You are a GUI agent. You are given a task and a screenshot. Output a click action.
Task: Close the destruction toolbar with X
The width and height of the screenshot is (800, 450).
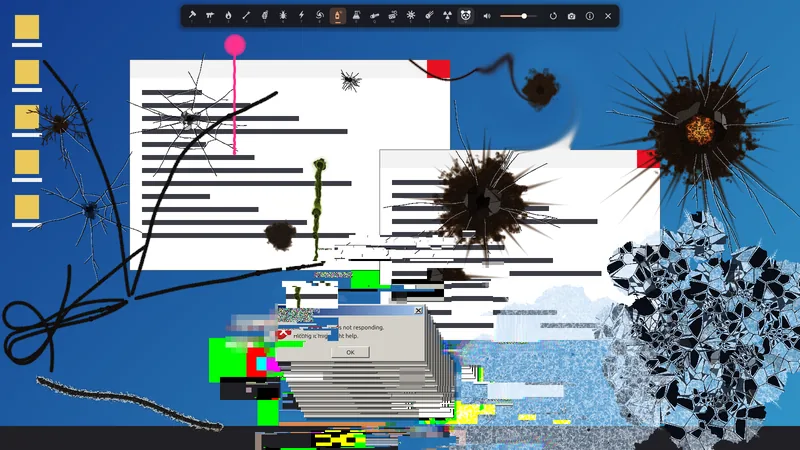pyautogui.click(x=608, y=16)
